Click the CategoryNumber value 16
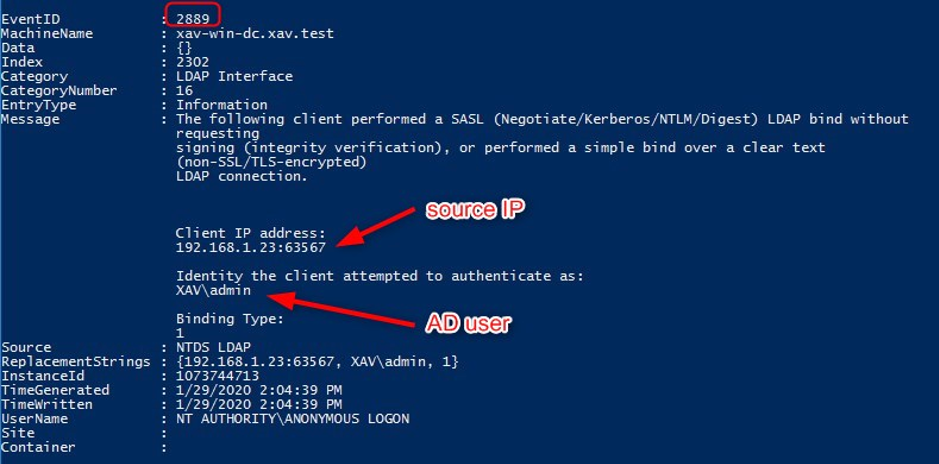The image size is (939, 464). click(x=184, y=91)
